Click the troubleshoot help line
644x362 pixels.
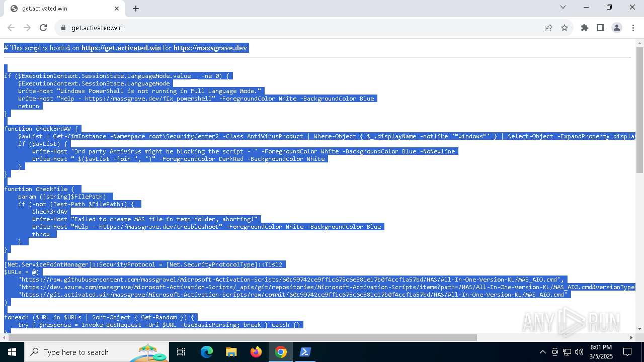pos(207,227)
